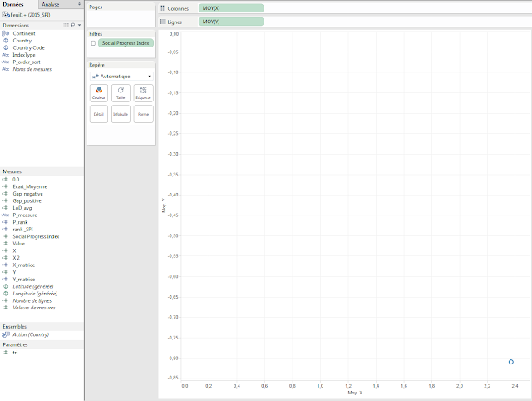This screenshot has height=401, width=532.
Task: Select the Country Code dimension
Action: click(29, 47)
